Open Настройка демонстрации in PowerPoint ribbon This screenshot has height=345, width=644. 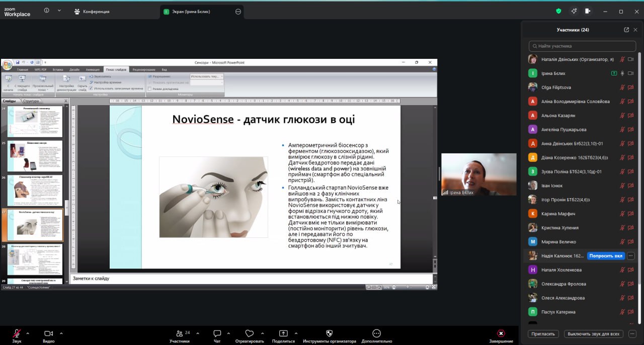(x=66, y=83)
